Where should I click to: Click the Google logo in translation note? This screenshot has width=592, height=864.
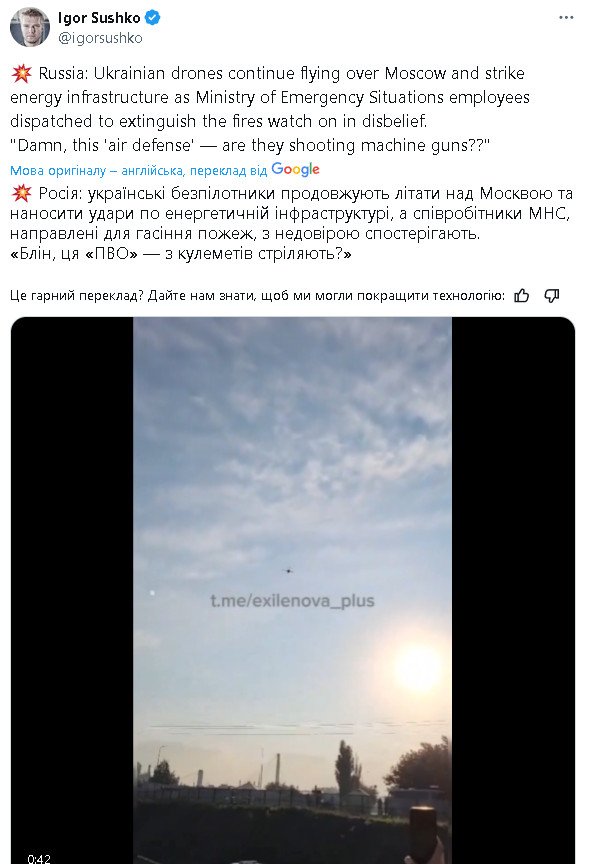click(295, 169)
